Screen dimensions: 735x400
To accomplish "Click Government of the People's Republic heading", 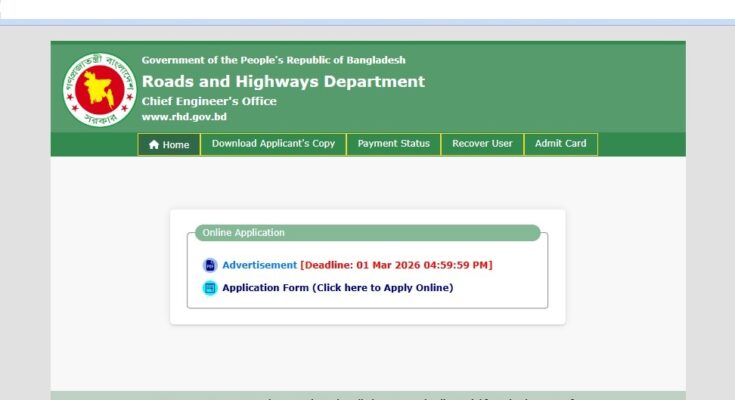I will pyautogui.click(x=273, y=60).
